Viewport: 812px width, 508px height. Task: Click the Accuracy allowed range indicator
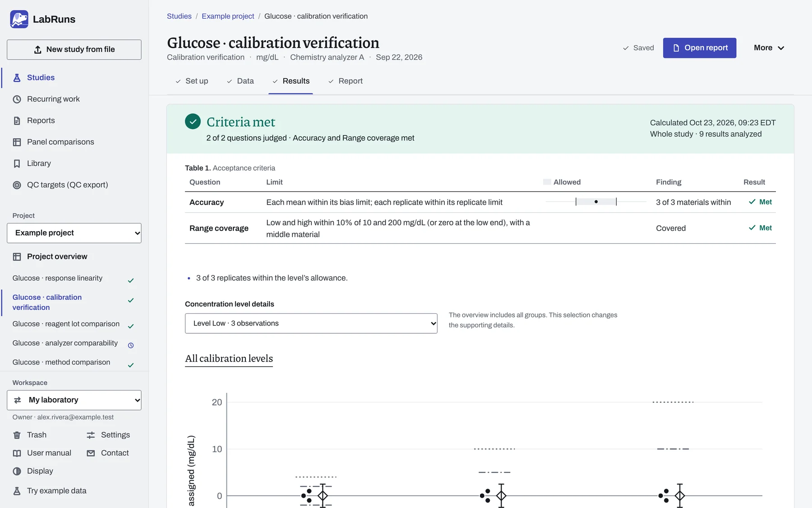(596, 202)
